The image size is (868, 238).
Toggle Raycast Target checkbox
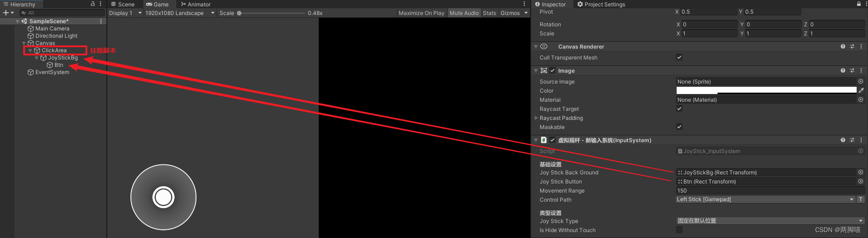pos(679,109)
